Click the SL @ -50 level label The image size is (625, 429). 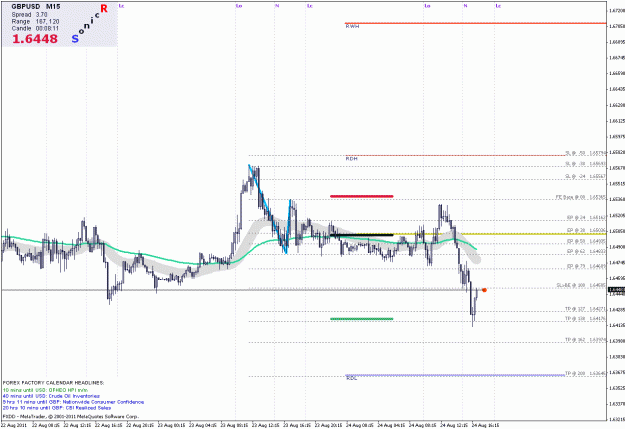point(586,153)
